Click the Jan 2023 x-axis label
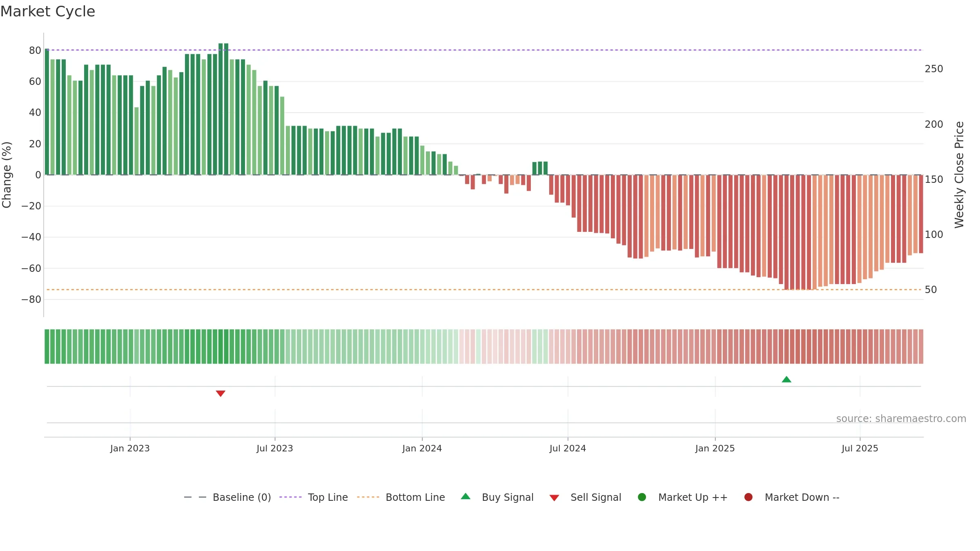The width and height of the screenshot is (980, 551). coord(130,449)
